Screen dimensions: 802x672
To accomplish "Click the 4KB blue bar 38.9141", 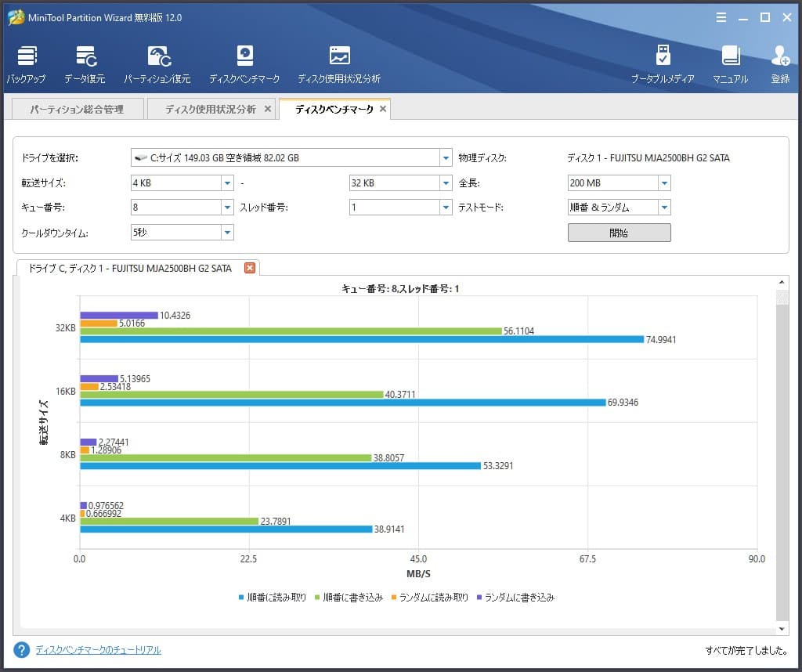I will [x=226, y=529].
